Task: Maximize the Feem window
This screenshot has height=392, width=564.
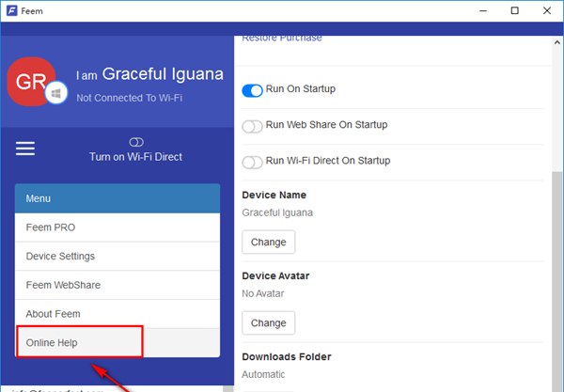Action: pyautogui.click(x=515, y=10)
